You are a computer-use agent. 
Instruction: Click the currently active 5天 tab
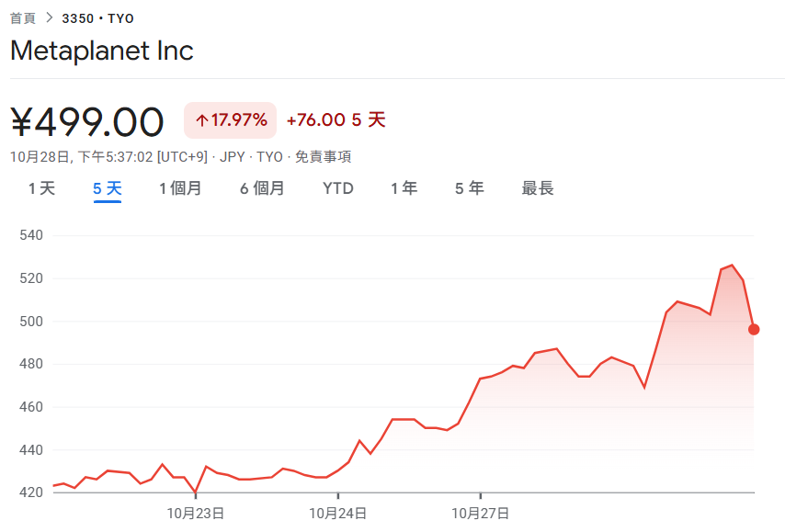tap(109, 187)
